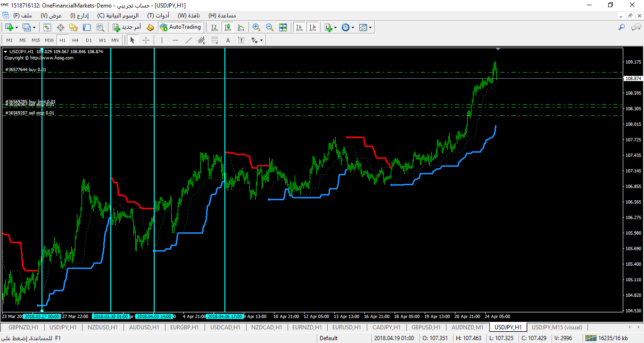Expand the new chart dropdown arrow
644x343 pixels.
(17, 27)
